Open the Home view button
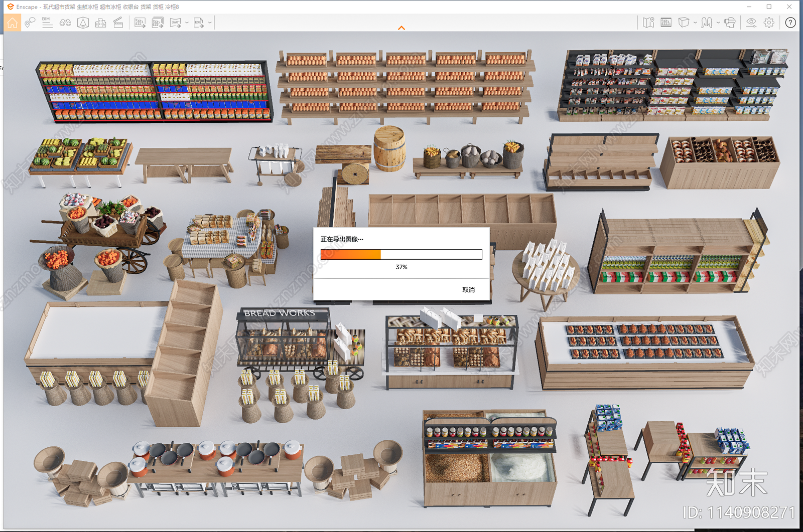803x532 pixels. (x=12, y=23)
